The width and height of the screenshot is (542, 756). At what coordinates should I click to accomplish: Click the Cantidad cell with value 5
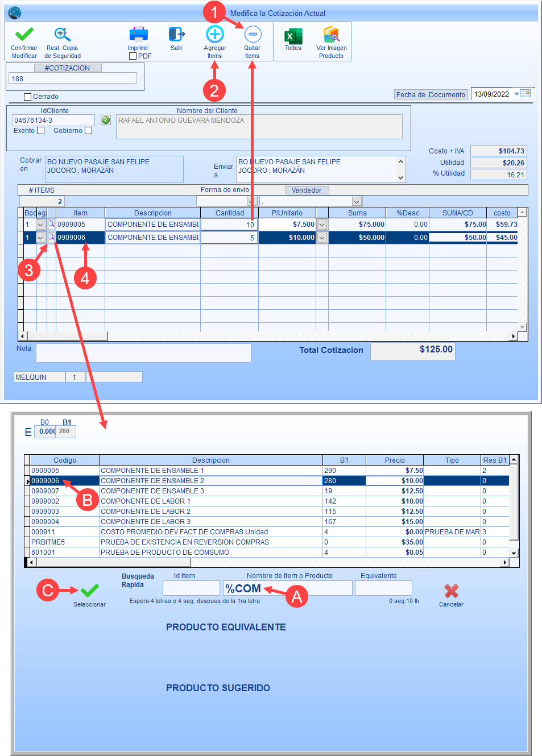[229, 238]
